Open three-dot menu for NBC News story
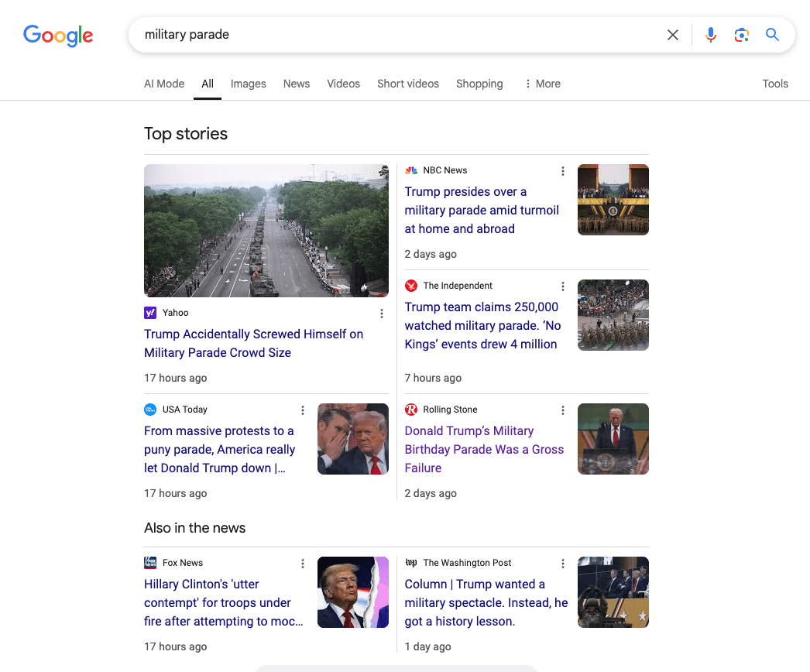810x672 pixels. 563,171
